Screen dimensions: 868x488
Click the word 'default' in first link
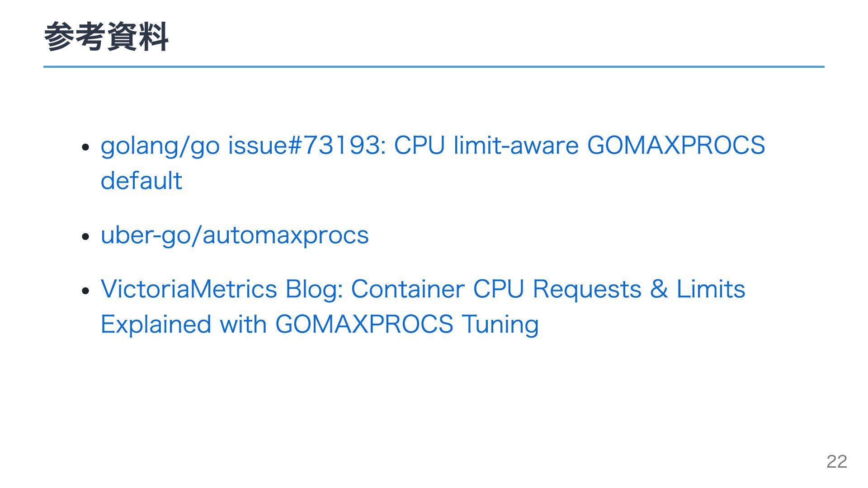click(141, 181)
